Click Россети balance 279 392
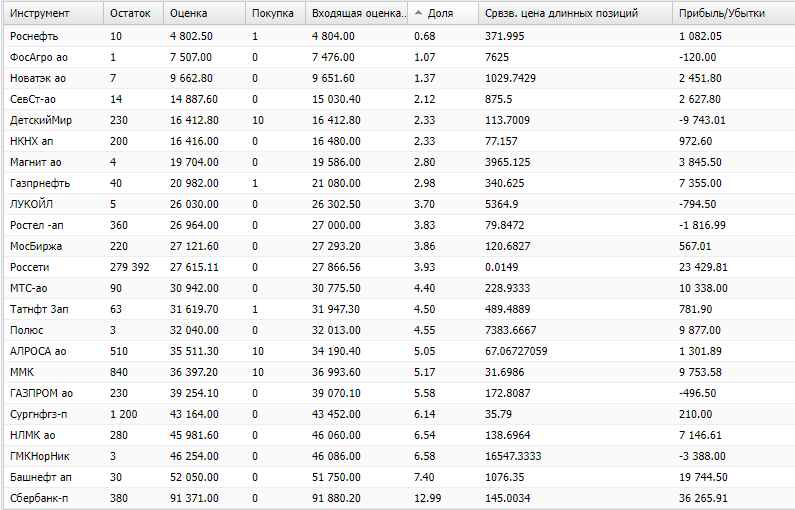This screenshot has width=795, height=510. tap(130, 268)
